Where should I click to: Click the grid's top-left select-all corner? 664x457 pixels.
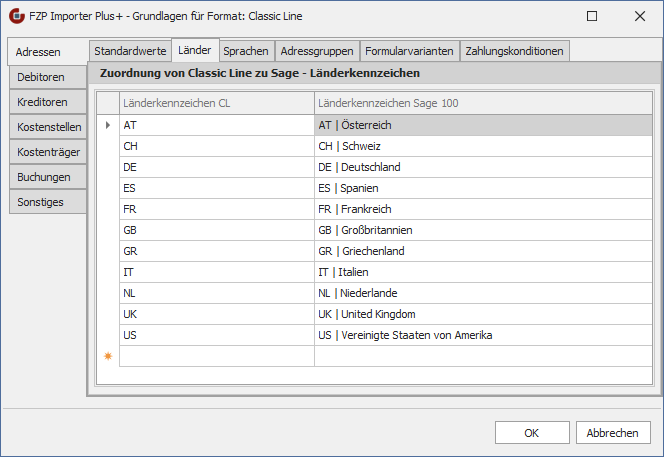[108, 103]
